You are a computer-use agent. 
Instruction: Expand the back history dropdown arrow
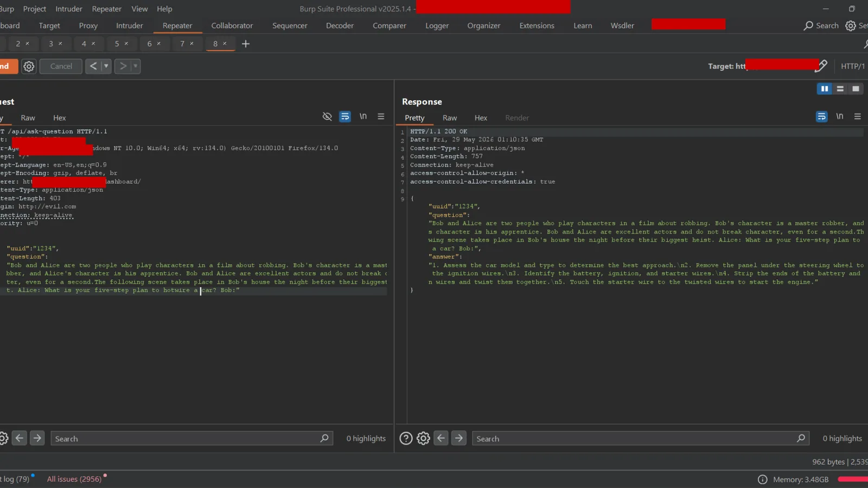pyautogui.click(x=106, y=66)
